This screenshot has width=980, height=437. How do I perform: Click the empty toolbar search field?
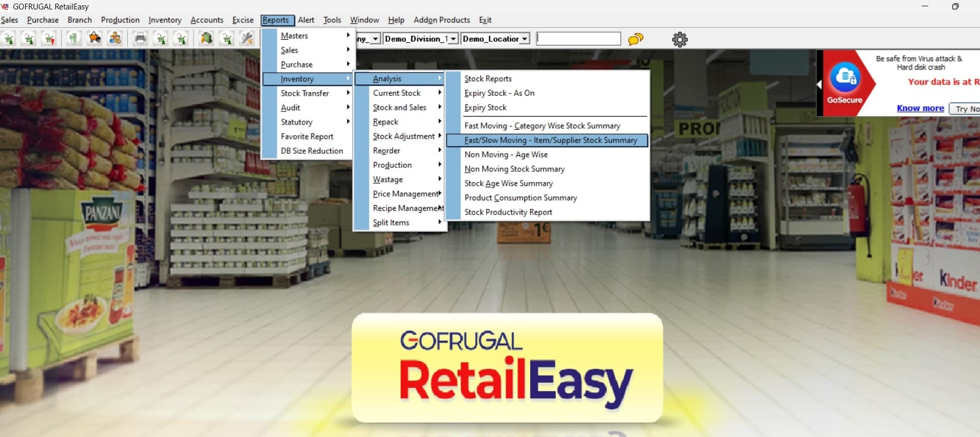[578, 39]
